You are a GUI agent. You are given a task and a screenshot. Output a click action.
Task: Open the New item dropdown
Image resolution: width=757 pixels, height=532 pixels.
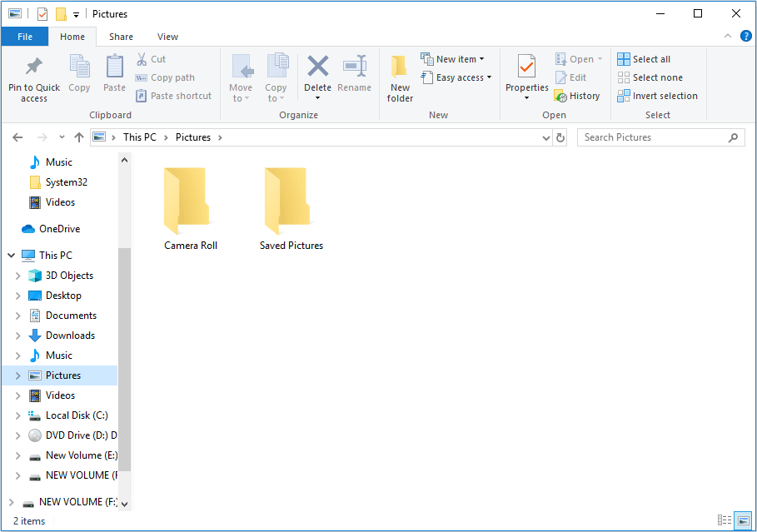click(x=452, y=59)
